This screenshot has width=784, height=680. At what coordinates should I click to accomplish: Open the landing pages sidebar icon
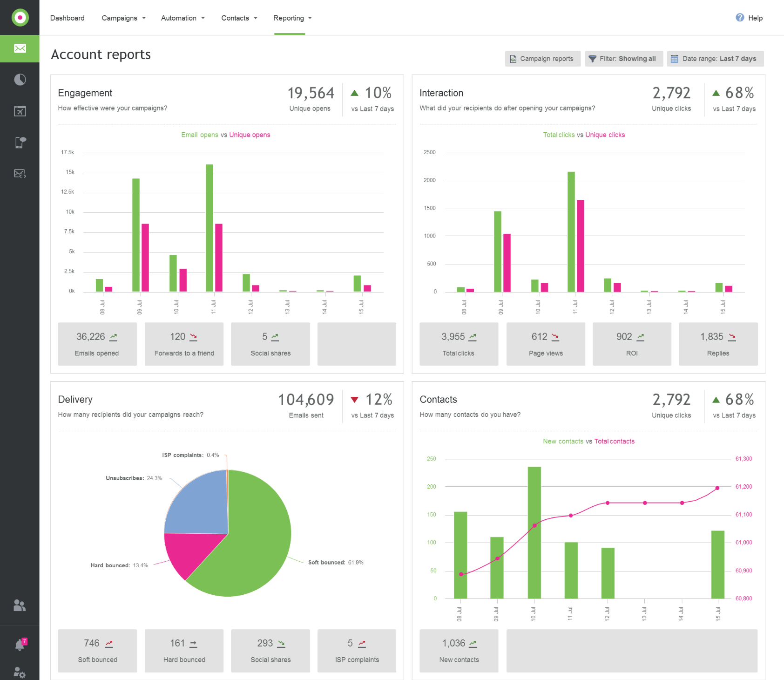tap(20, 111)
